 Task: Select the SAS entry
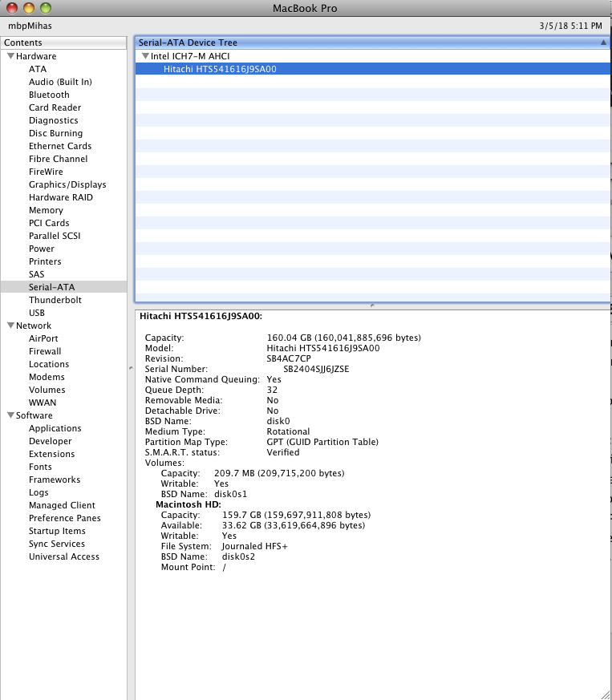[x=36, y=274]
